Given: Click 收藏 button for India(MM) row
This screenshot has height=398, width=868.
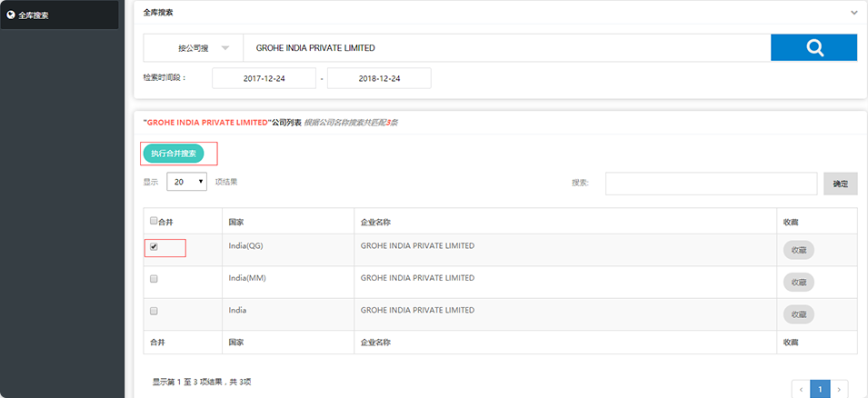Looking at the screenshot, I should 798,283.
